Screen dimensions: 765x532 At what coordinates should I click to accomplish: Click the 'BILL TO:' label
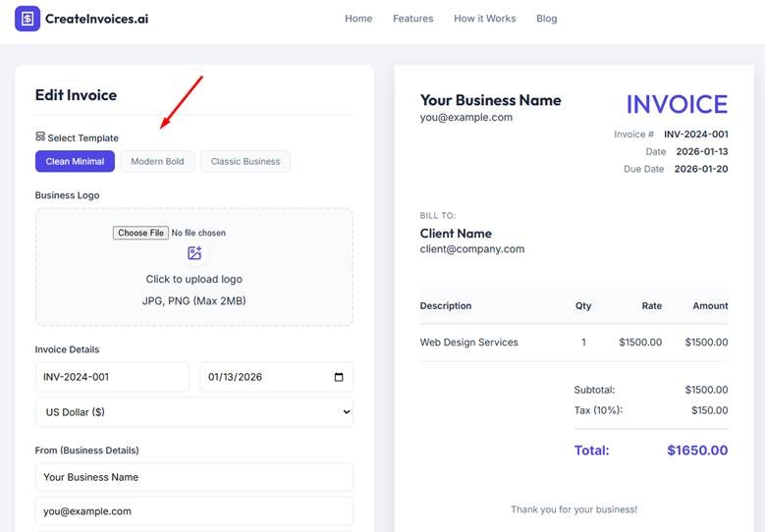coord(438,215)
